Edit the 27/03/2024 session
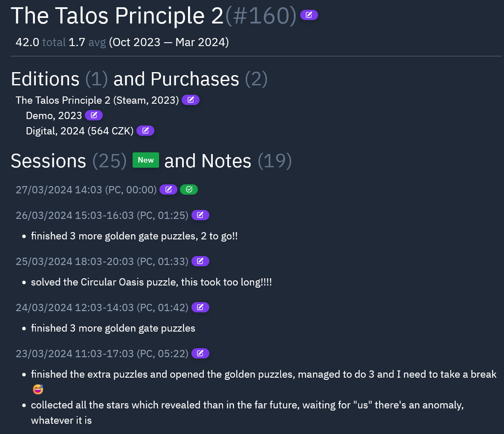 (x=168, y=189)
